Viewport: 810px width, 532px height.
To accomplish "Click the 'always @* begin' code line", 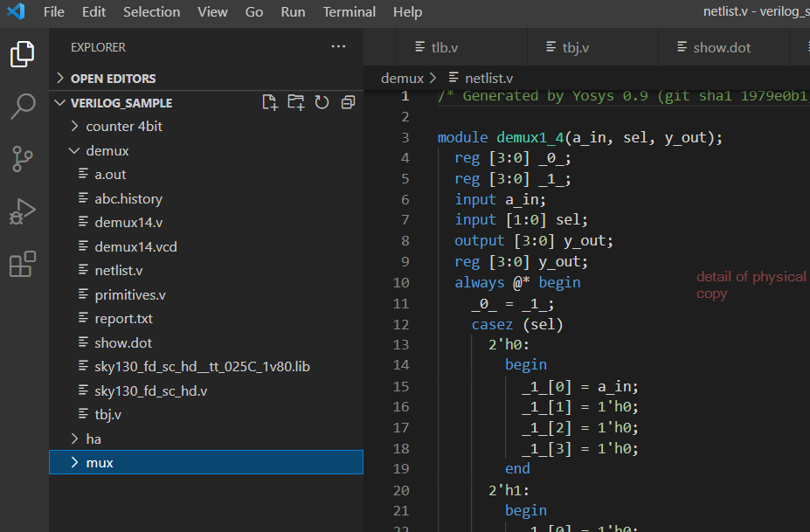I will coord(517,282).
